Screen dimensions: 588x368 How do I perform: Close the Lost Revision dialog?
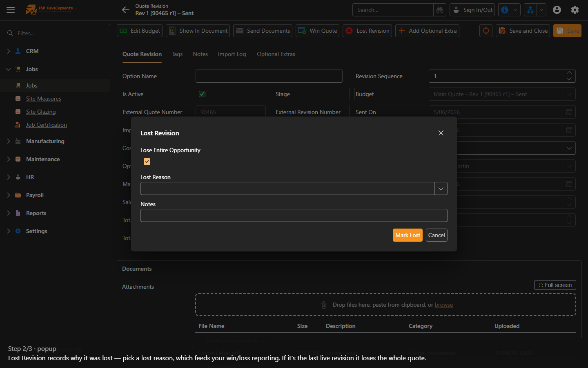pyautogui.click(x=441, y=133)
